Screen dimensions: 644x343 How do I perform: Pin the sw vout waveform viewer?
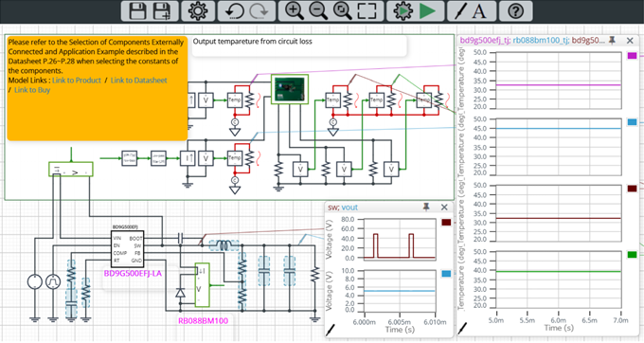(x=426, y=208)
